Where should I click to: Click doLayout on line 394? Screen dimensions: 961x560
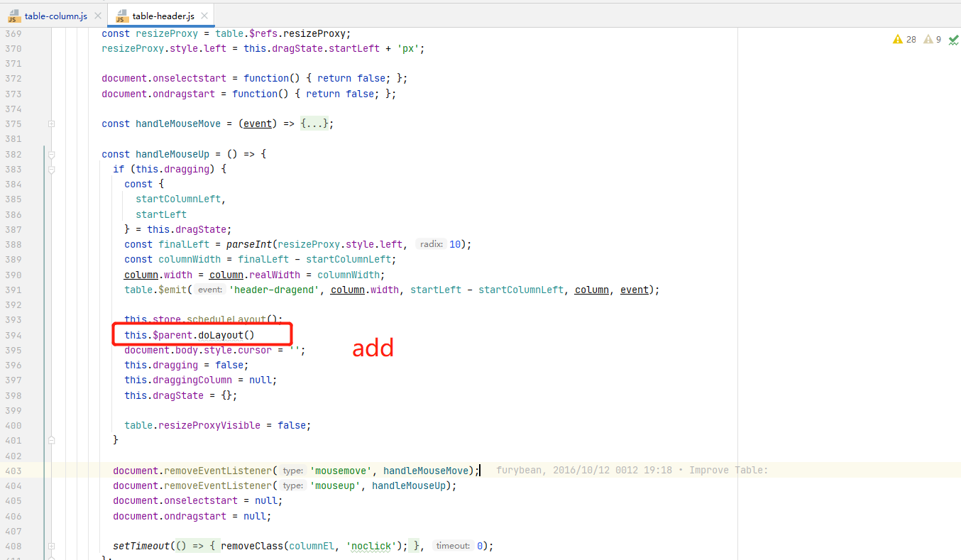click(220, 335)
